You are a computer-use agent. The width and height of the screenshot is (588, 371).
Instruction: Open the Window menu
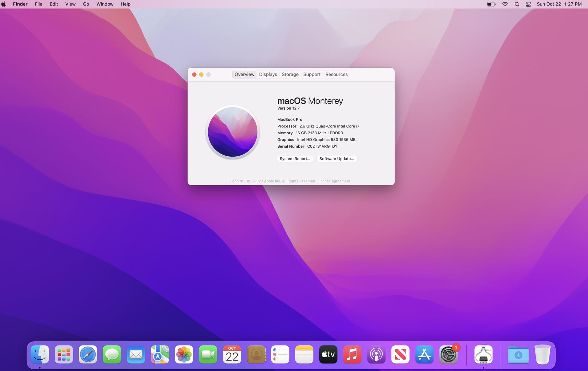click(105, 4)
